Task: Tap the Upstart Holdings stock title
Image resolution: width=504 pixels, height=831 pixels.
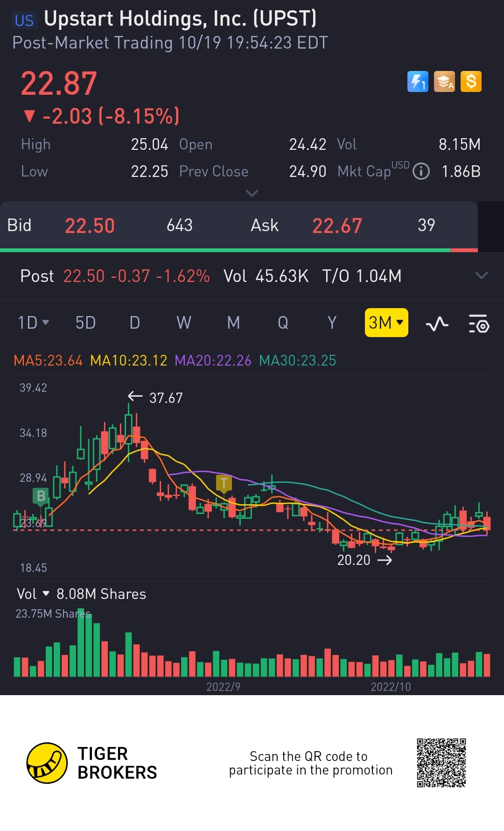Action: [180, 19]
